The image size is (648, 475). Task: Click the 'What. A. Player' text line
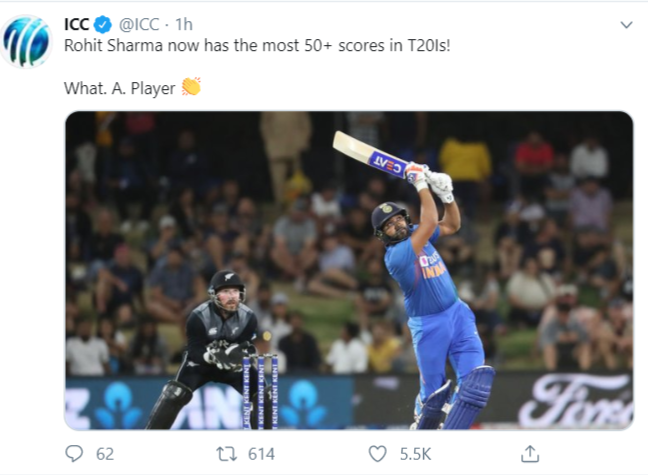click(120, 88)
